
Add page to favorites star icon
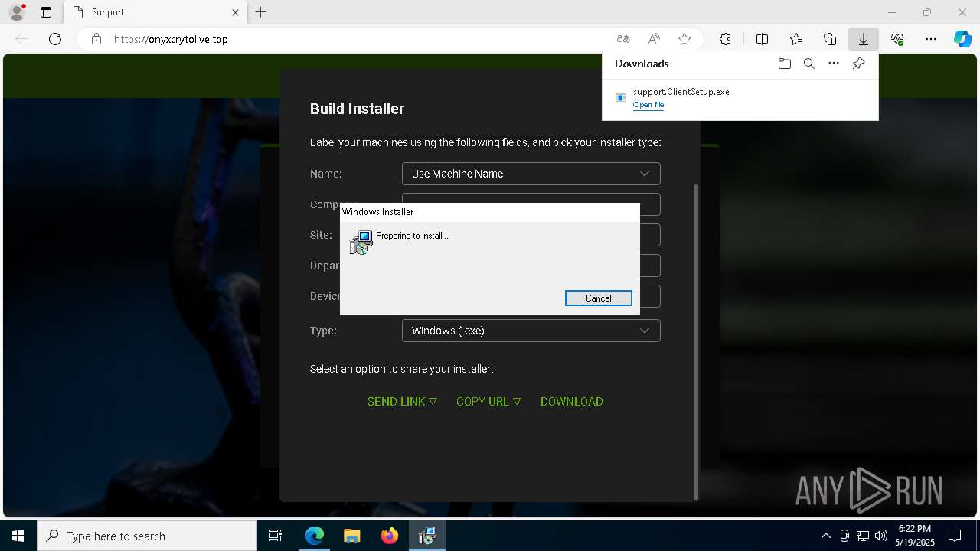[684, 39]
